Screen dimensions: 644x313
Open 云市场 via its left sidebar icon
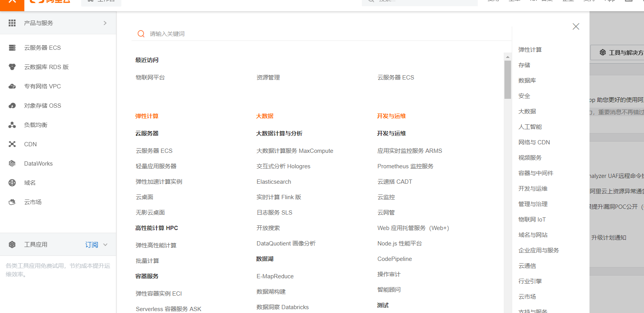coord(12,202)
